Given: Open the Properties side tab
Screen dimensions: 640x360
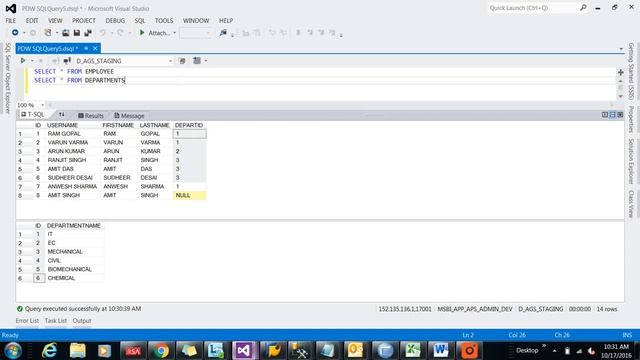Looking at the screenshot, I should click(631, 120).
